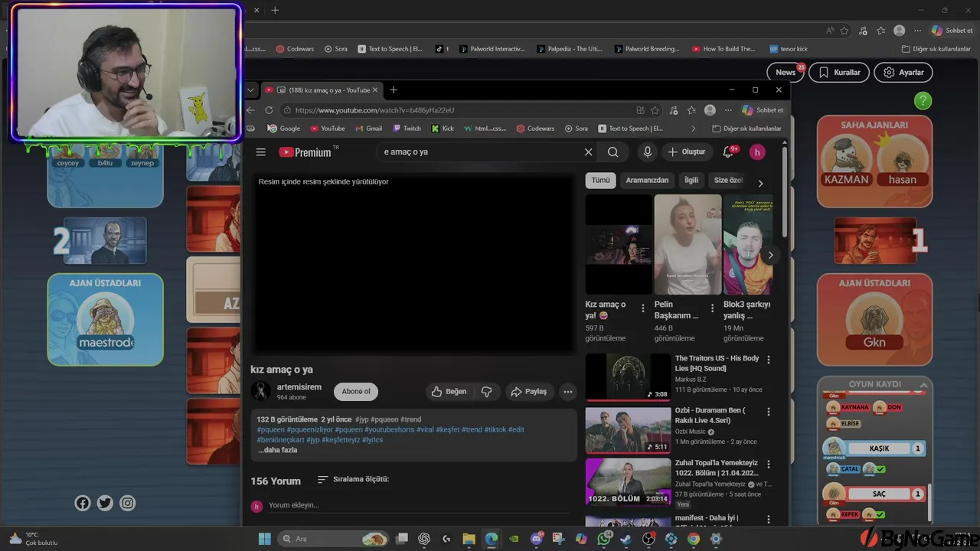The height and width of the screenshot is (551, 980).
Task: Open WhatsApp from the taskbar
Action: (605, 539)
